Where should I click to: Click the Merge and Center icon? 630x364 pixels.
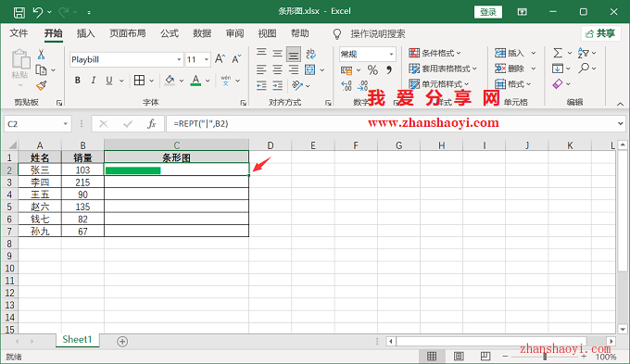click(310, 69)
